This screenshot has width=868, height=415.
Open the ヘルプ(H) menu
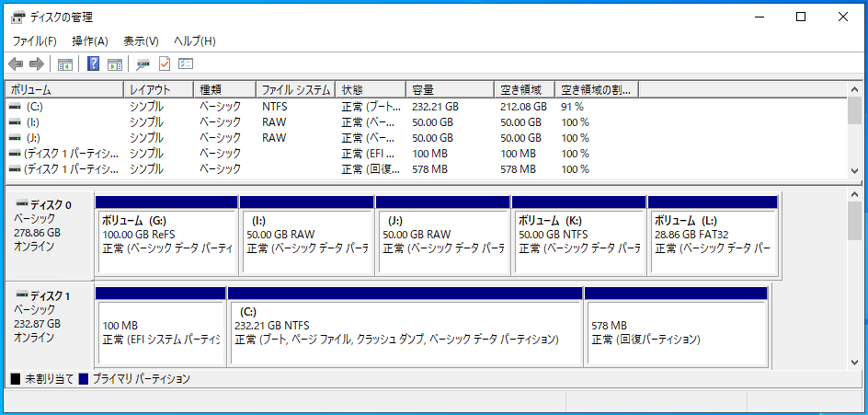point(195,41)
